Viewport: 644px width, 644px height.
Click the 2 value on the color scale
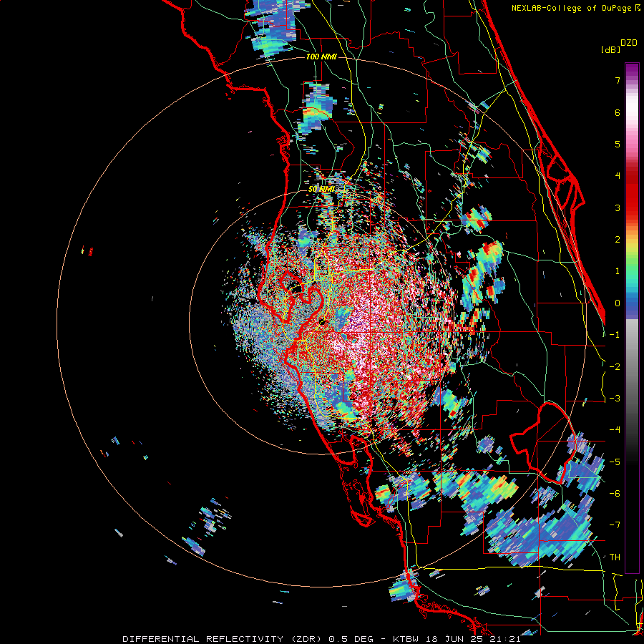click(x=618, y=240)
